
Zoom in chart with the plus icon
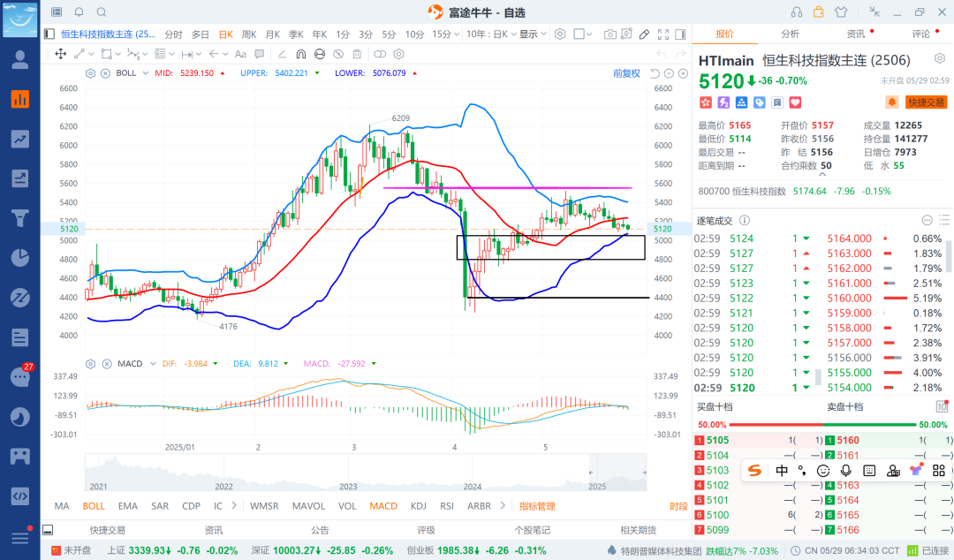tap(683, 73)
